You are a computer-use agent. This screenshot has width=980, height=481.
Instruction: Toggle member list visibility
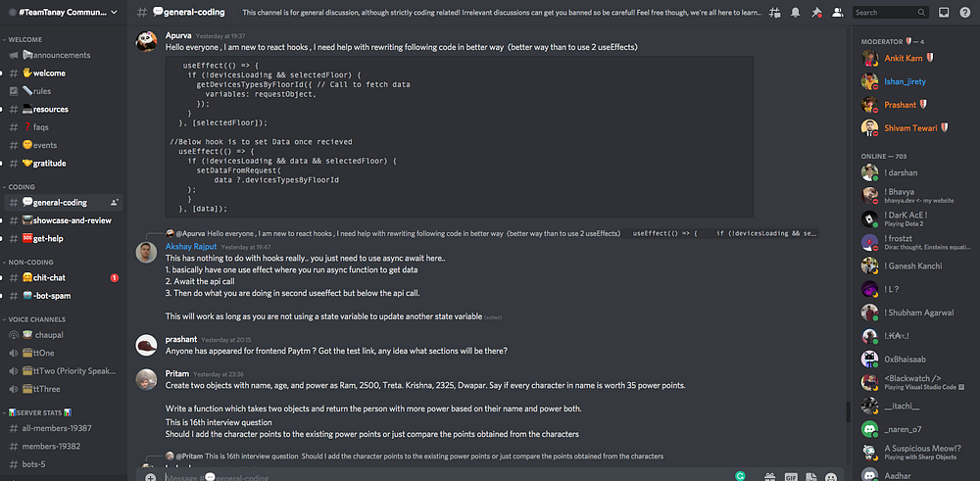click(x=838, y=12)
